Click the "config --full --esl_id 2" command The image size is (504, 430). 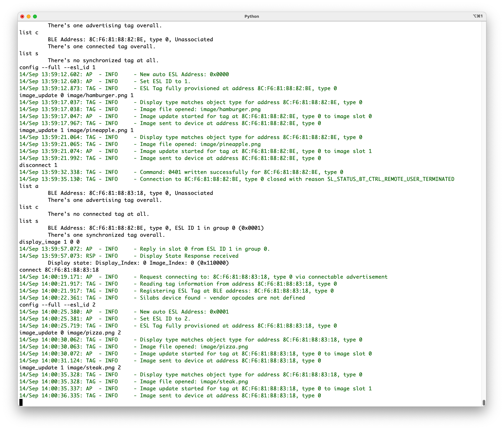57,305
